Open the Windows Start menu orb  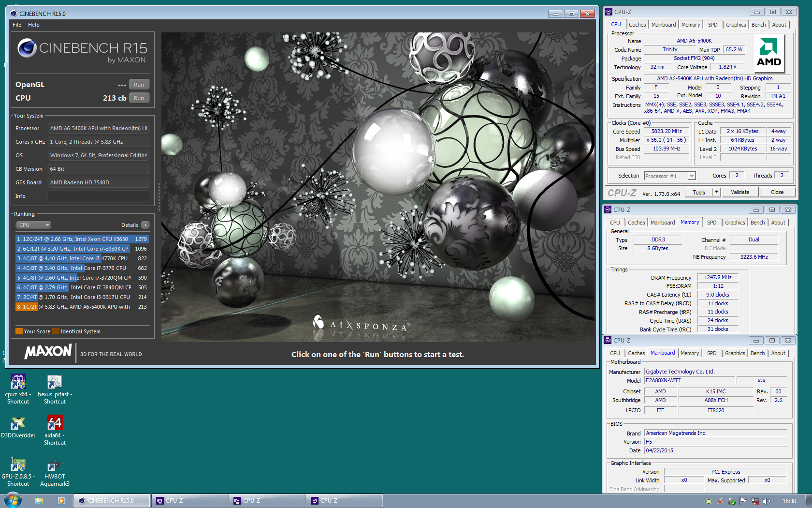click(13, 500)
